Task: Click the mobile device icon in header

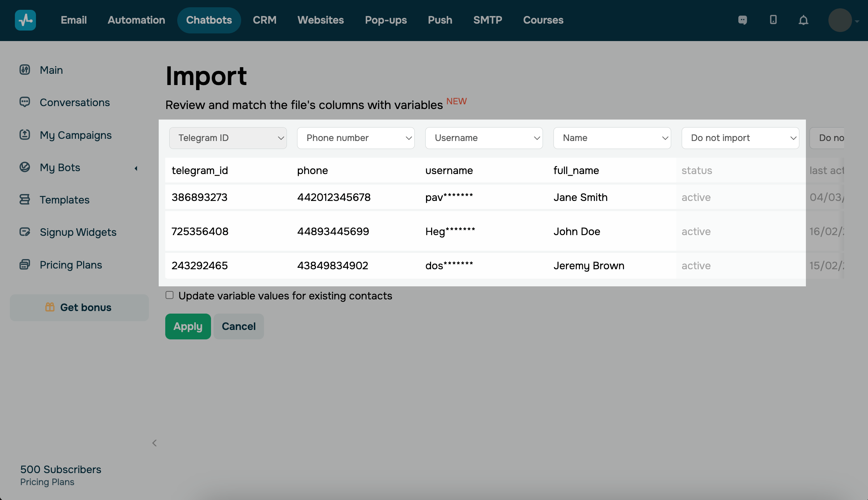Action: tap(773, 20)
